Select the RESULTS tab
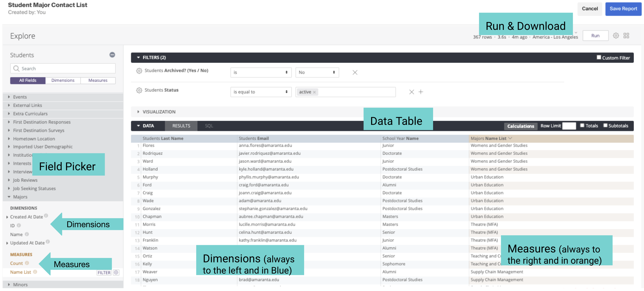This screenshot has height=291, width=644. [181, 126]
